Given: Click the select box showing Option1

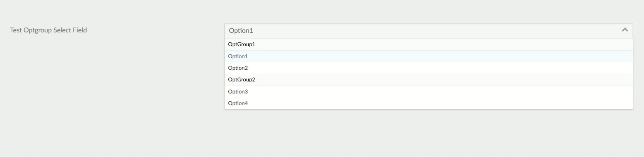Looking at the screenshot, I should click(x=429, y=30).
